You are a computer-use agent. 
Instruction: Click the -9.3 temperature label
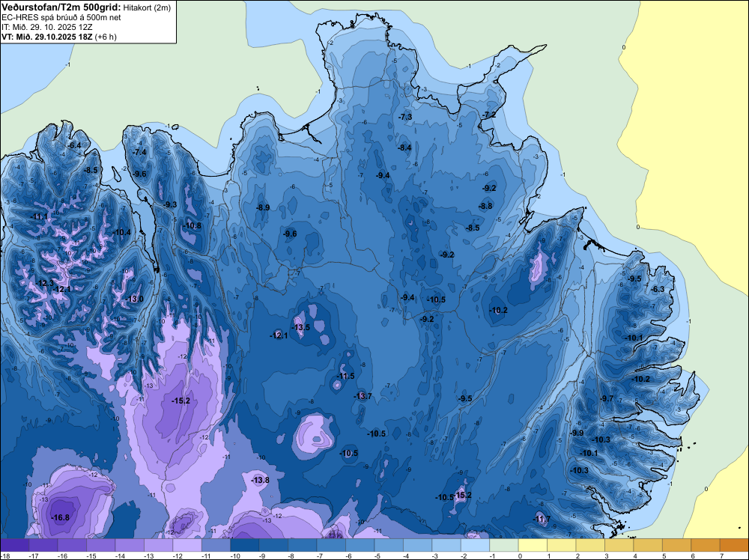pos(170,204)
